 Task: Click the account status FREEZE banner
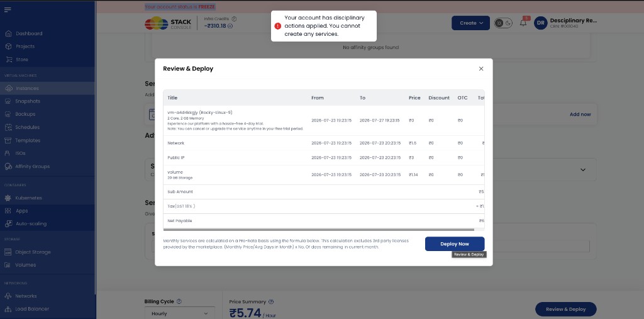[180, 7]
